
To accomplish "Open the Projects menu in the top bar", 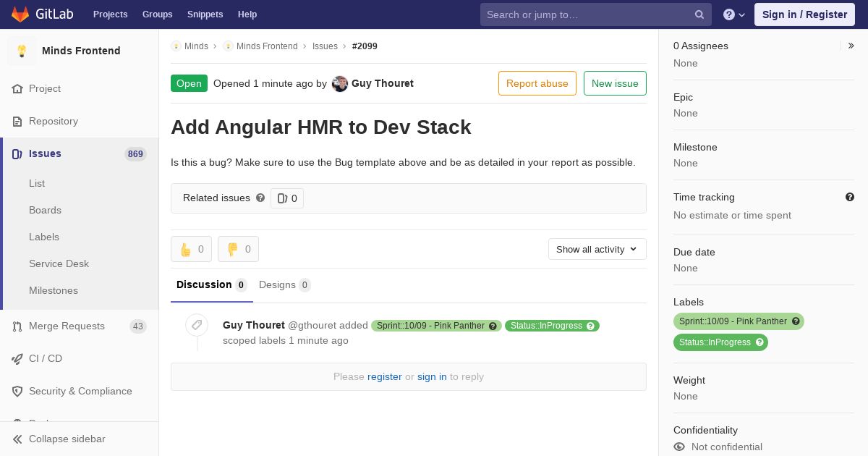I will click(x=111, y=14).
